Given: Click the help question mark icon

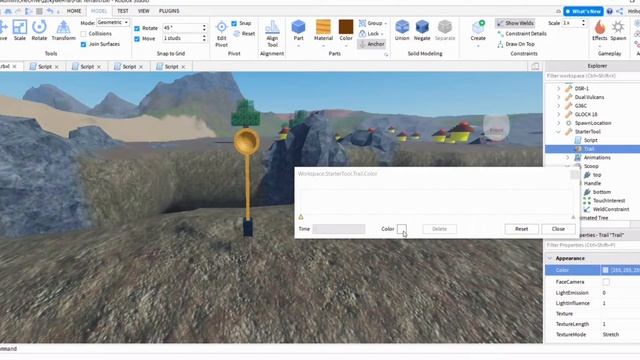Looking at the screenshot, I should pyautogui.click(x=610, y=11).
